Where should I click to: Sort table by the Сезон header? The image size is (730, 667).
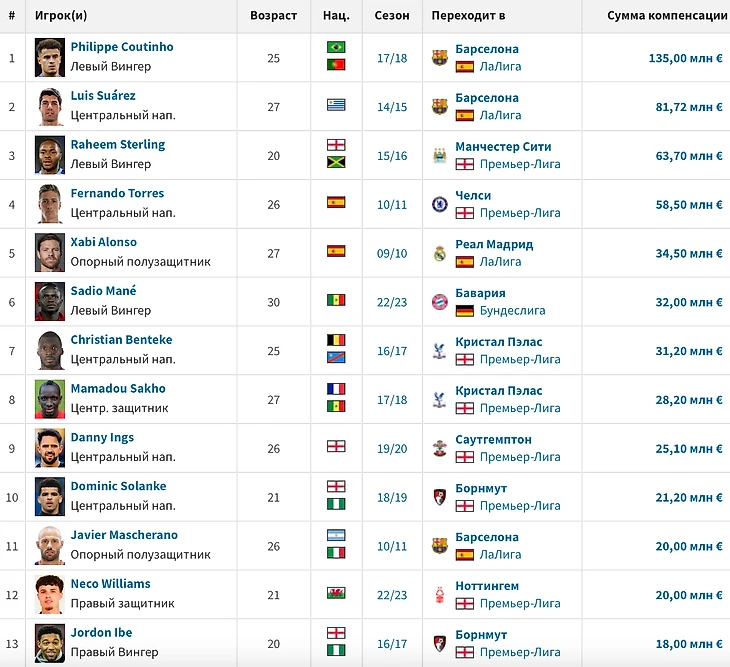[392, 16]
